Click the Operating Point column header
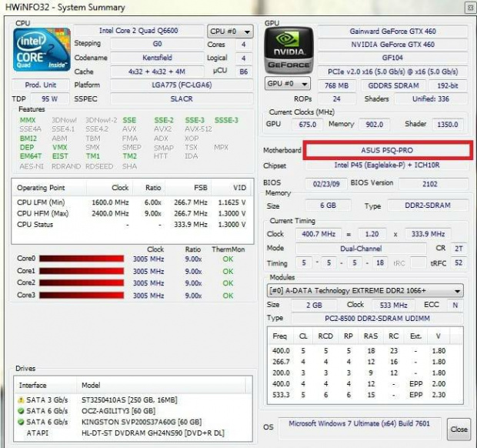The width and height of the screenshot is (477, 448). [x=49, y=188]
